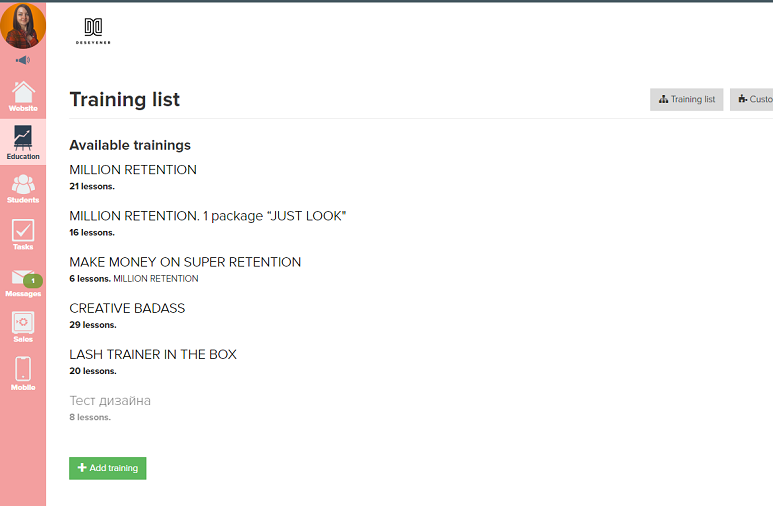Open the CREATIVE BADASS training
773x506 pixels.
tap(127, 308)
